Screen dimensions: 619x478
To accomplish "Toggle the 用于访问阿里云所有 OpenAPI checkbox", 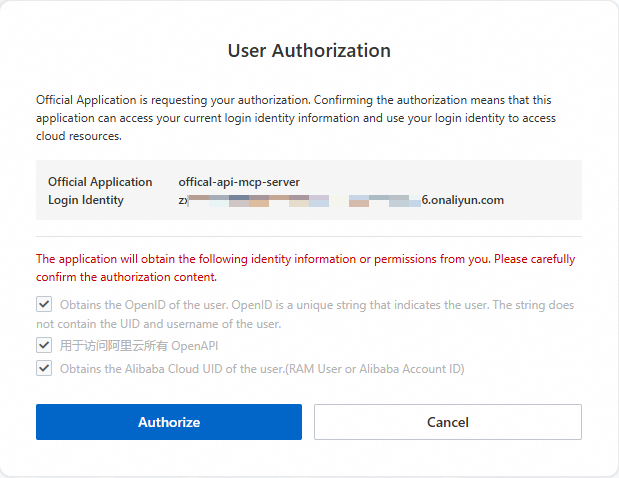I will pos(43,345).
